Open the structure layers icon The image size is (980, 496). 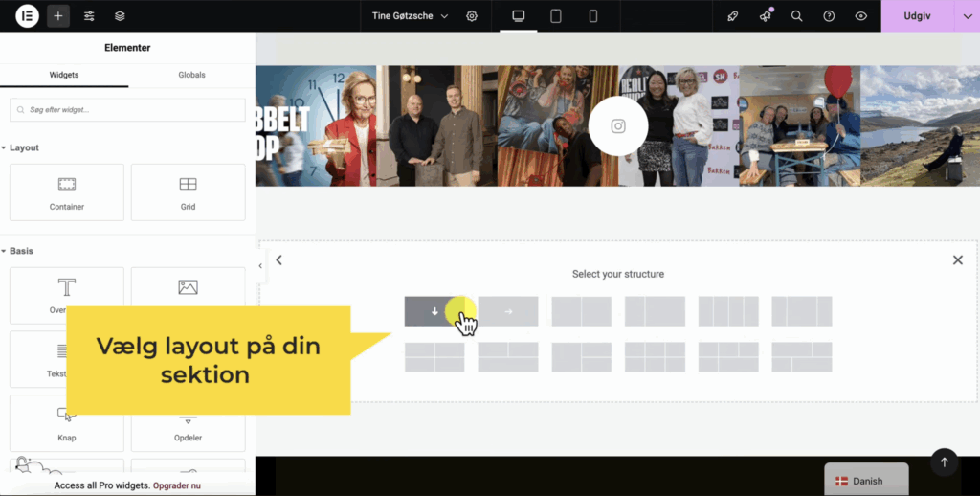click(120, 16)
